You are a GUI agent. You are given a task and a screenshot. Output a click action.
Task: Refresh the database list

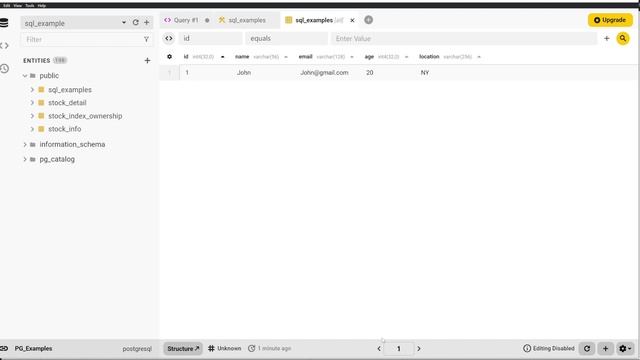point(136,22)
